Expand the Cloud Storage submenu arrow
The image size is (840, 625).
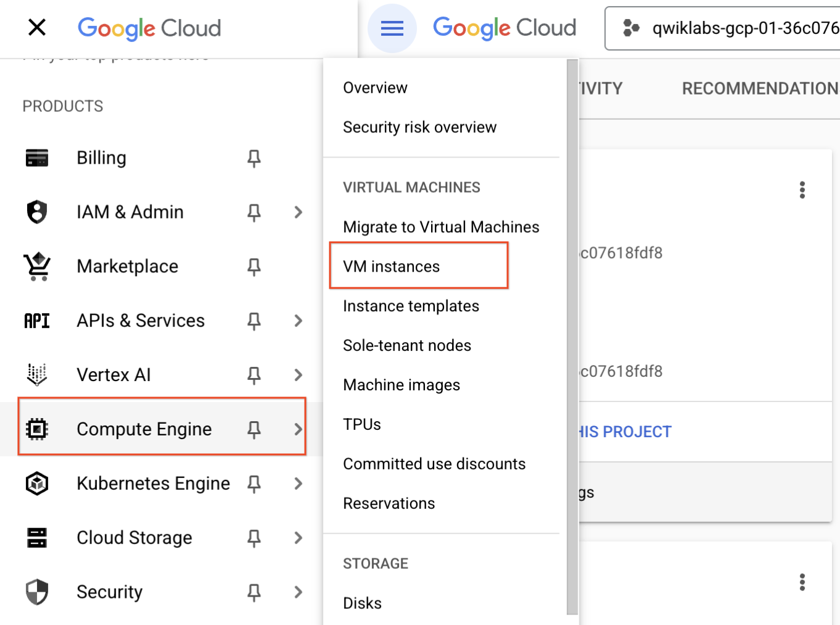298,537
